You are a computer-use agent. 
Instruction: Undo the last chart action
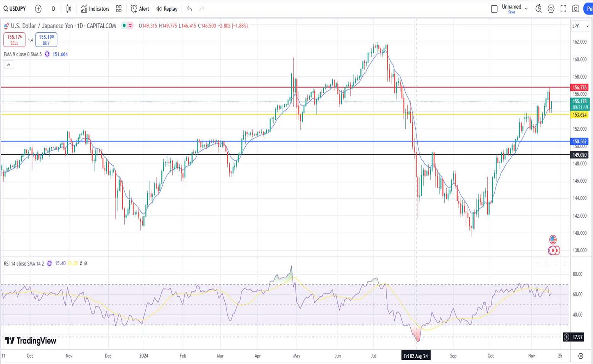coord(190,9)
